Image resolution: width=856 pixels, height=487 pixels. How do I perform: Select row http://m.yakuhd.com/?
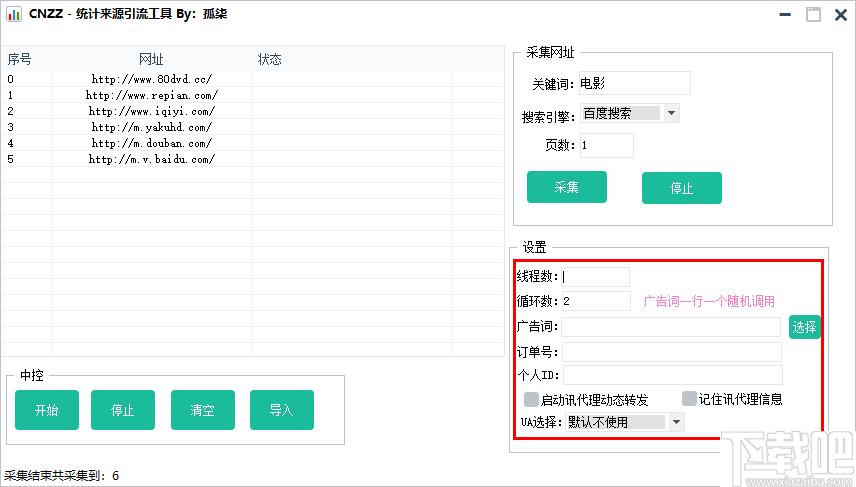252,127
